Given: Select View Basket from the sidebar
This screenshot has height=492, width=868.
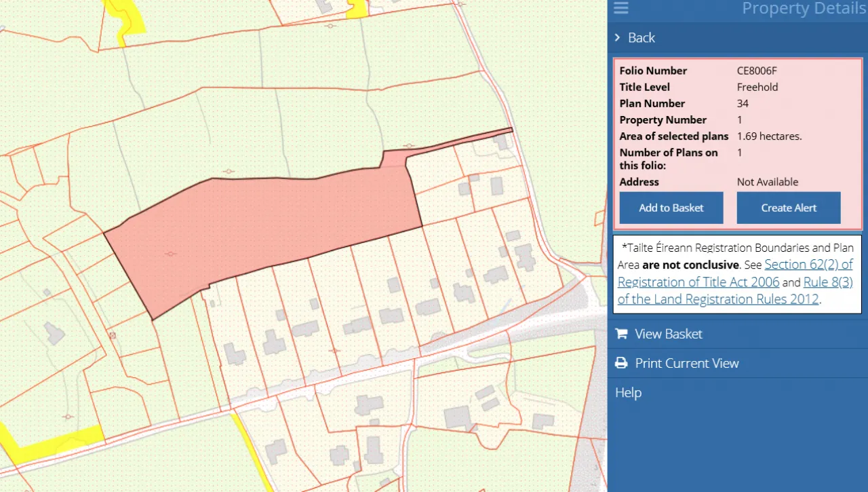Looking at the screenshot, I should point(668,333).
